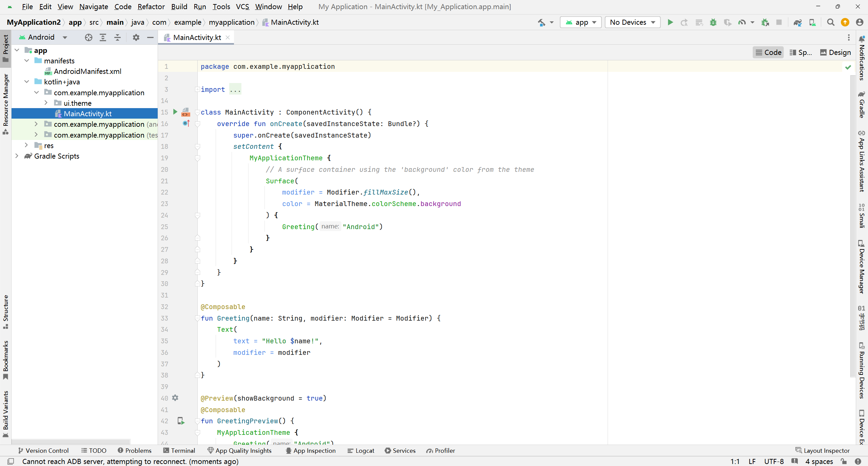Click the green Run app button
This screenshot has height=466, width=868.
[670, 22]
